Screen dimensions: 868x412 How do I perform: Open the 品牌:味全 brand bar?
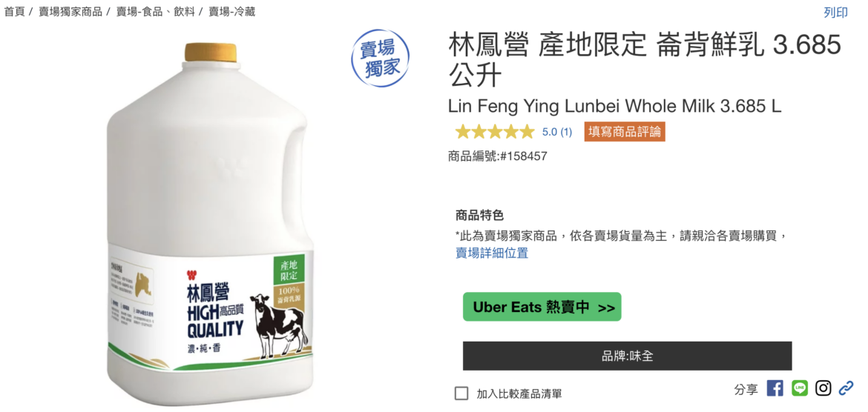627,356
